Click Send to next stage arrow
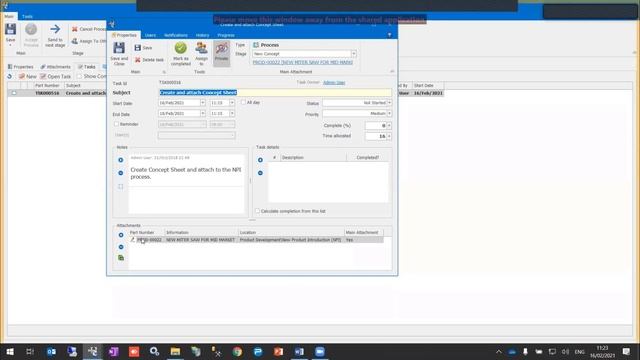 (55, 35)
